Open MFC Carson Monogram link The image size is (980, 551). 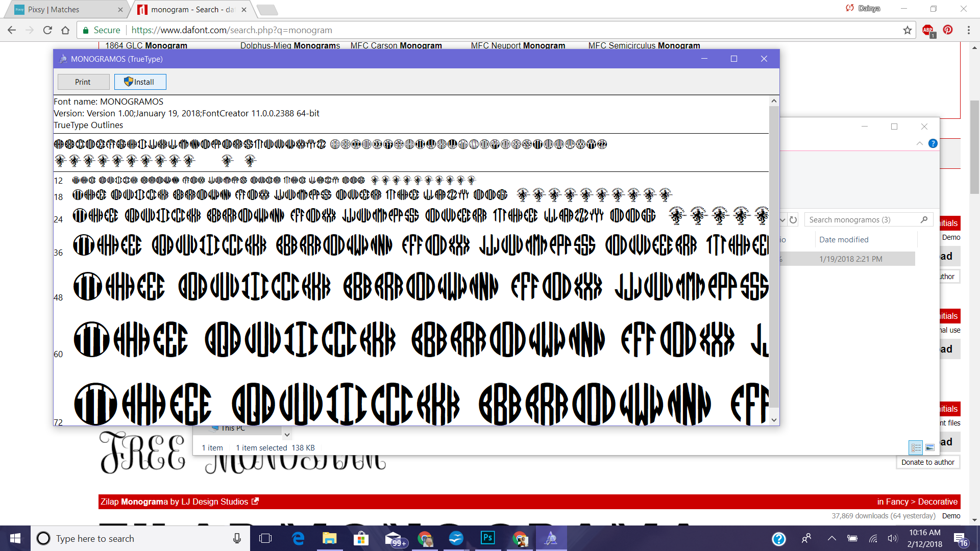396,45
